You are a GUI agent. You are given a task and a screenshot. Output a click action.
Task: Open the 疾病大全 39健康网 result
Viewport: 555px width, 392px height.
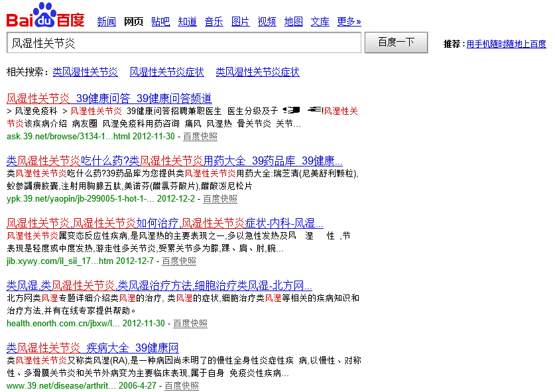92,348
